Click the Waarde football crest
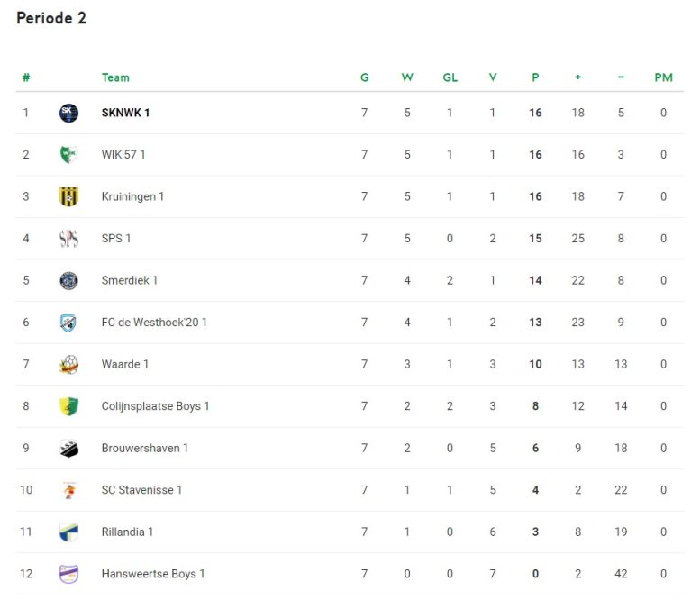700x609 pixels. [x=68, y=364]
